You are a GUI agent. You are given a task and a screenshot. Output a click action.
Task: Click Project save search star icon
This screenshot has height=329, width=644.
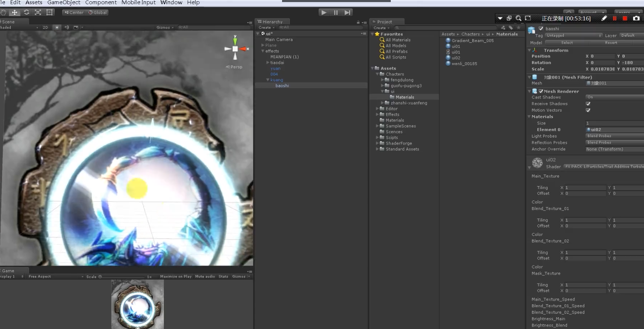(518, 28)
